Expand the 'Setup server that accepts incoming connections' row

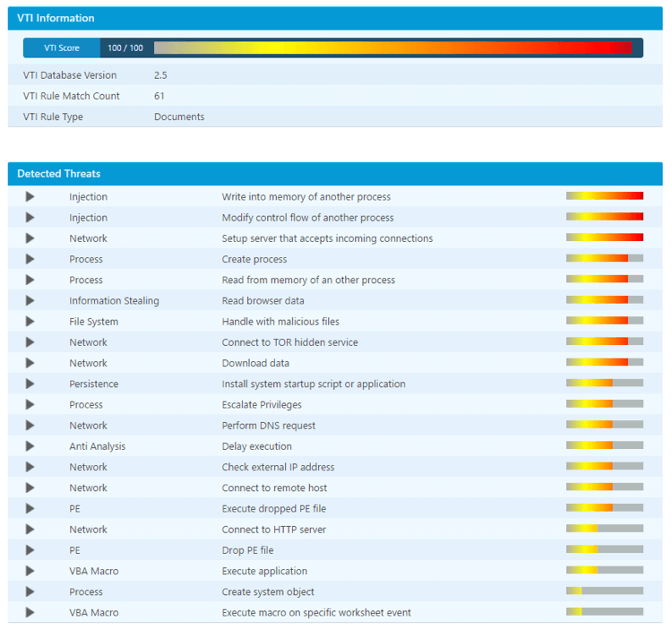pyautogui.click(x=30, y=238)
